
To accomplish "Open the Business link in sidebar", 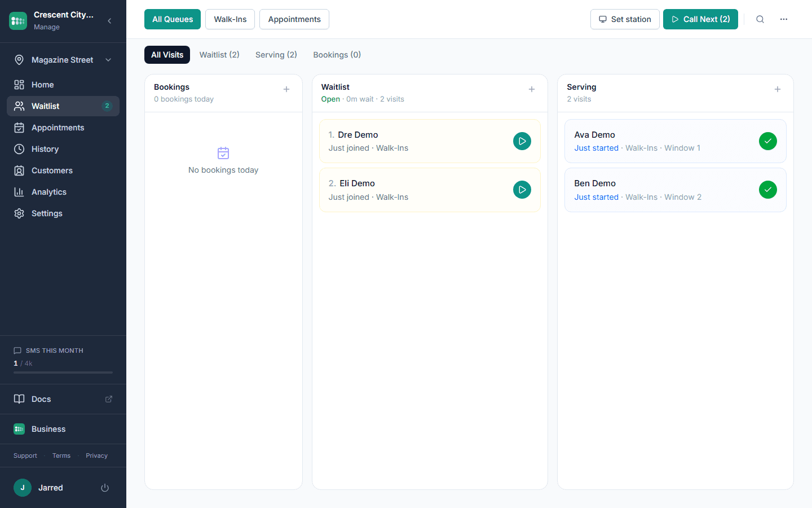I will (x=63, y=429).
